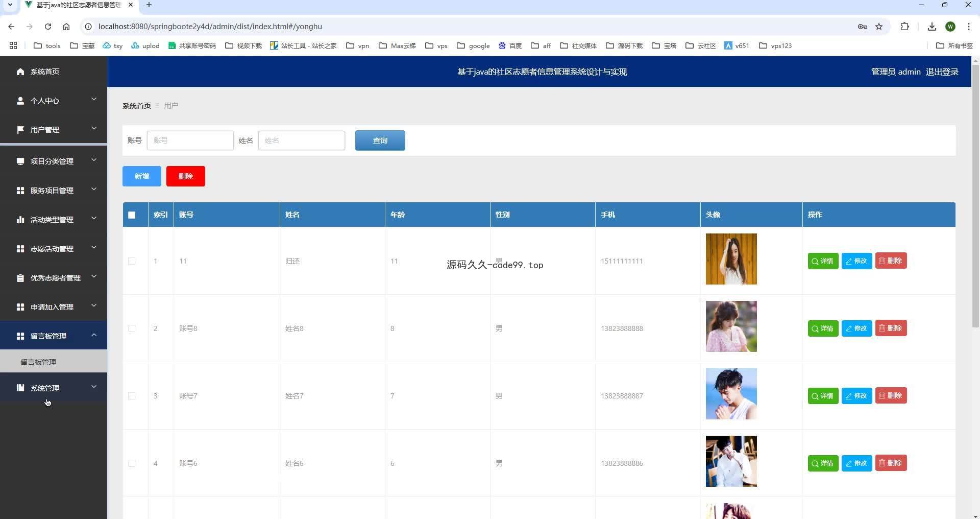Expand the 优秀志愿者管理 chevron

94,276
